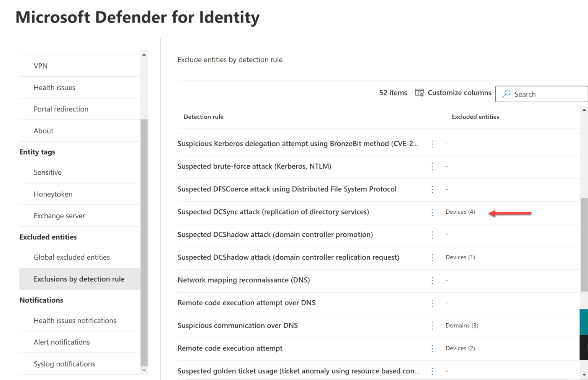Open options menu for Suspicious communication over DNS

click(432, 326)
